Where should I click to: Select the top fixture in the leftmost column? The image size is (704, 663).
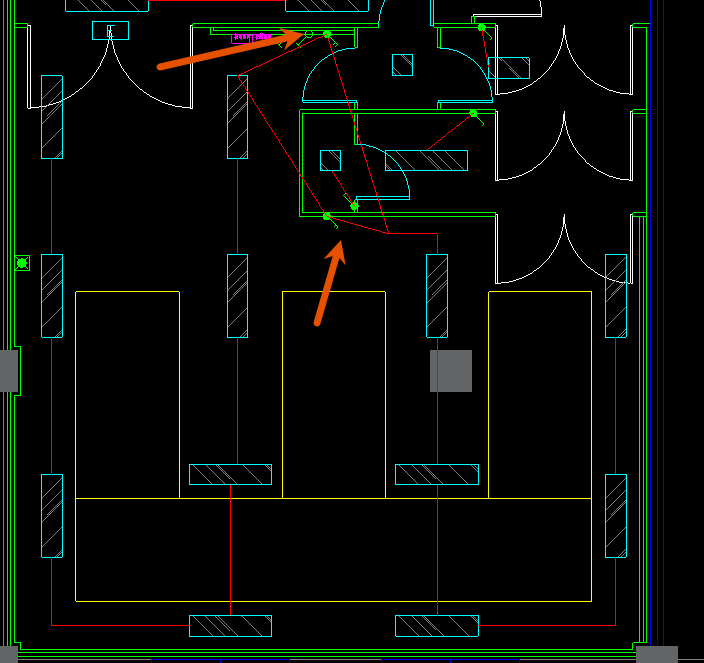[x=52, y=117]
